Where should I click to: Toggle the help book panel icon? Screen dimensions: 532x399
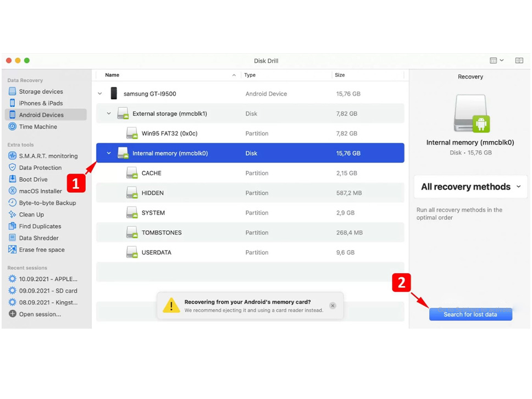tap(519, 60)
